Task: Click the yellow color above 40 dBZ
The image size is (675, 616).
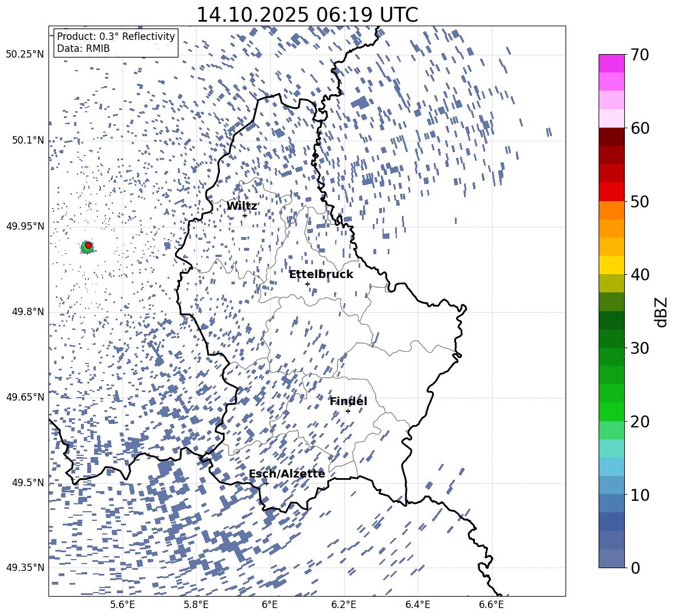Action: pyautogui.click(x=612, y=265)
